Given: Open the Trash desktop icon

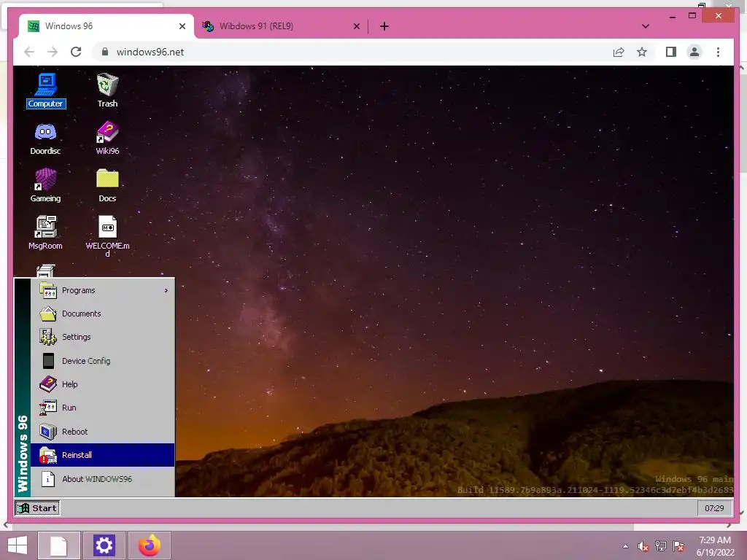Looking at the screenshot, I should 107,90.
